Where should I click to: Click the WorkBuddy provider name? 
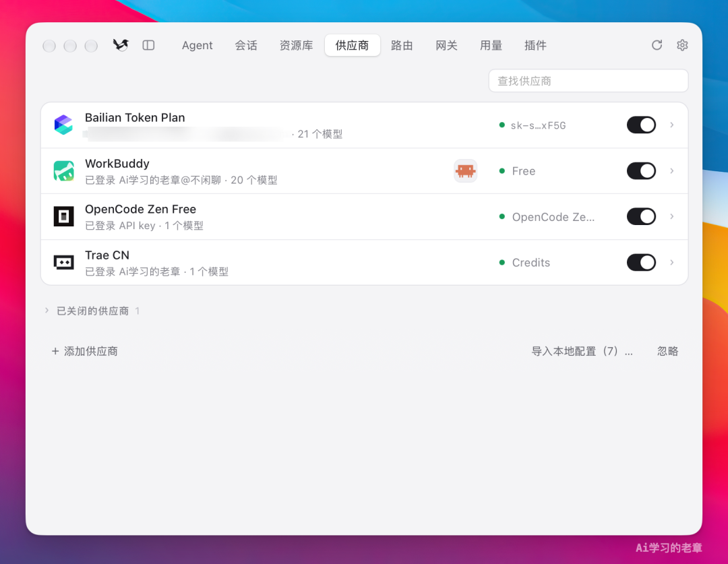(117, 163)
